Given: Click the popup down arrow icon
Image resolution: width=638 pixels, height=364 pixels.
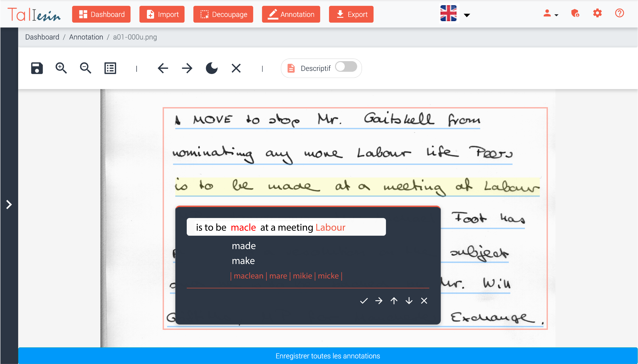Looking at the screenshot, I should (x=409, y=301).
